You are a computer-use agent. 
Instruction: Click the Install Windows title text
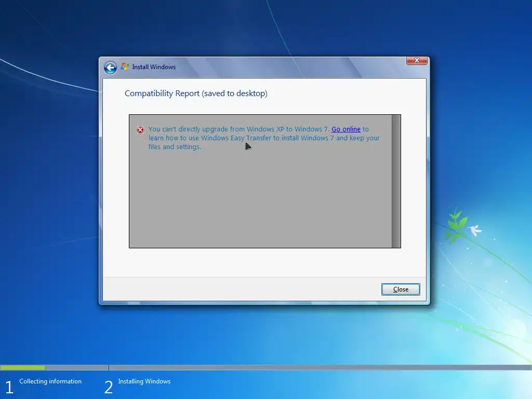pyautogui.click(x=154, y=67)
